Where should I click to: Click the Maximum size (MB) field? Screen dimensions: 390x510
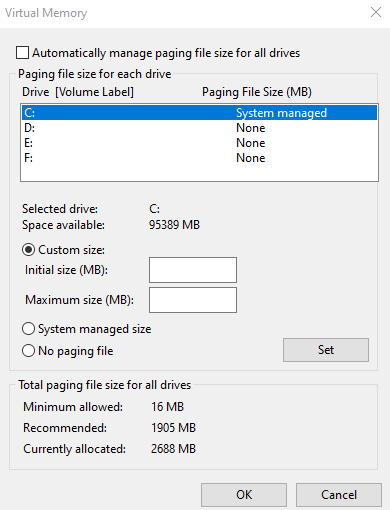tap(193, 300)
